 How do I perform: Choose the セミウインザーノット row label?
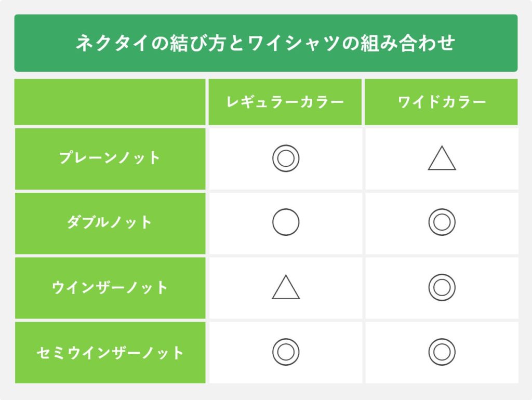110,353
